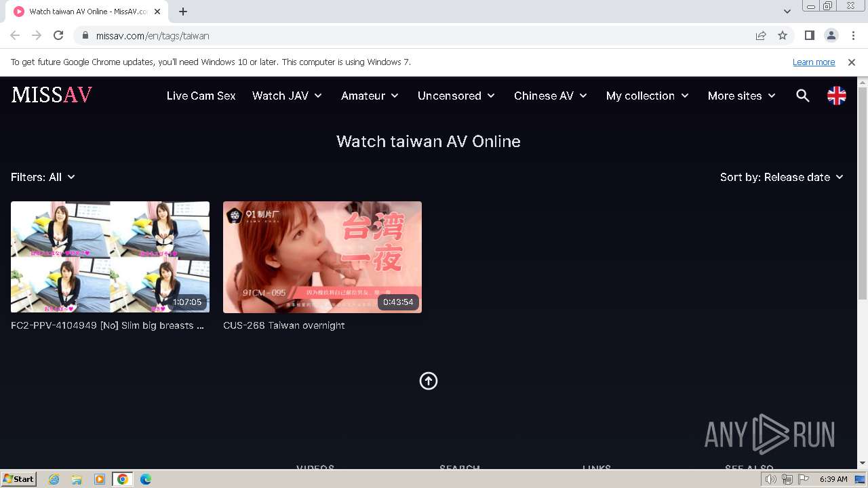Close the MissAV browser tab

point(157,12)
